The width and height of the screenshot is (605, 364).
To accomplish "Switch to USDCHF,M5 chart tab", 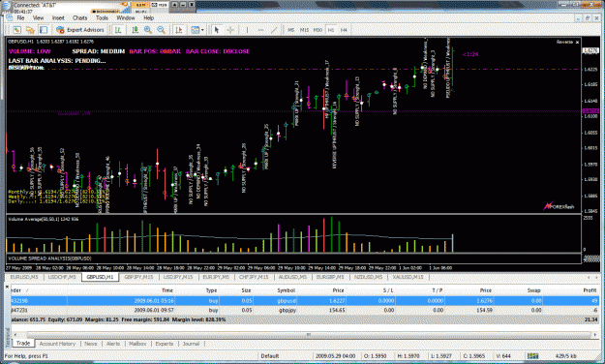I will (x=62, y=277).
